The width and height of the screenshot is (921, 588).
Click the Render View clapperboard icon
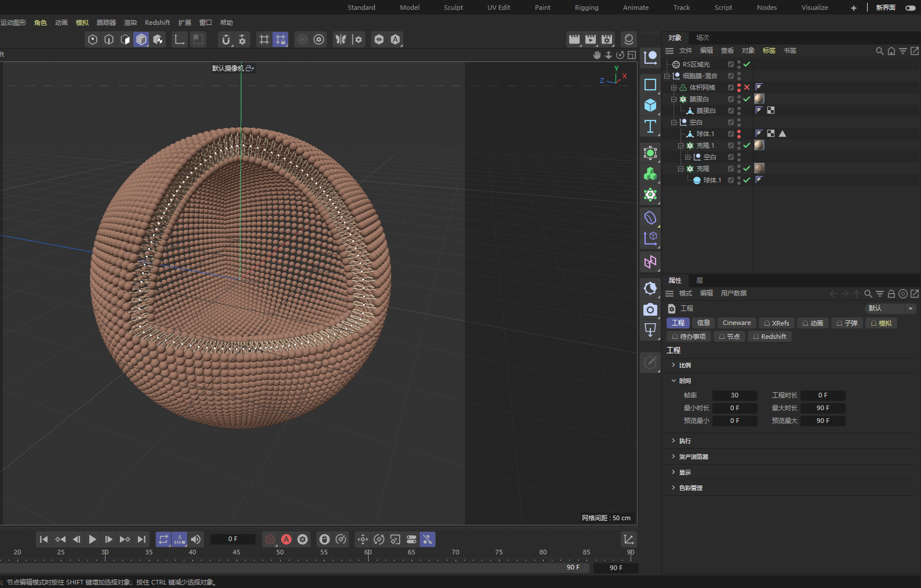(574, 39)
